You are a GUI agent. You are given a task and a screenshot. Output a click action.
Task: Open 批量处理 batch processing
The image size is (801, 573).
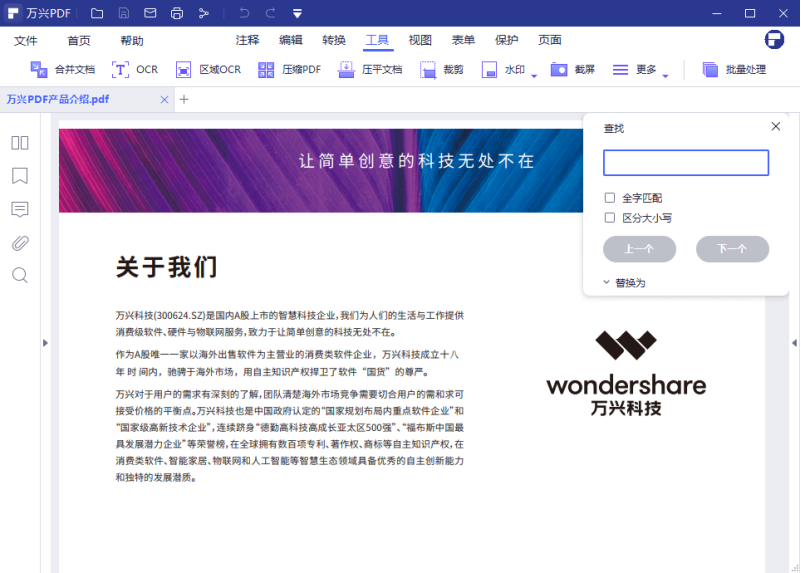click(x=734, y=69)
